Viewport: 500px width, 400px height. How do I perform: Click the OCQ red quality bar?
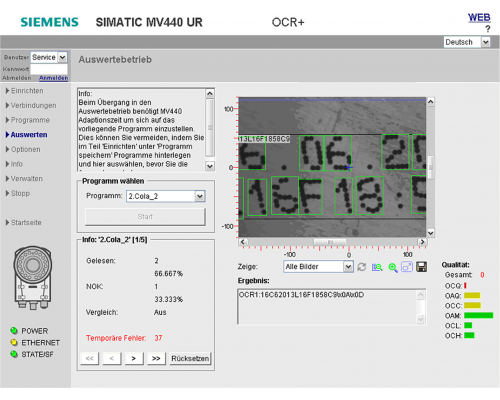pyautogui.click(x=465, y=285)
